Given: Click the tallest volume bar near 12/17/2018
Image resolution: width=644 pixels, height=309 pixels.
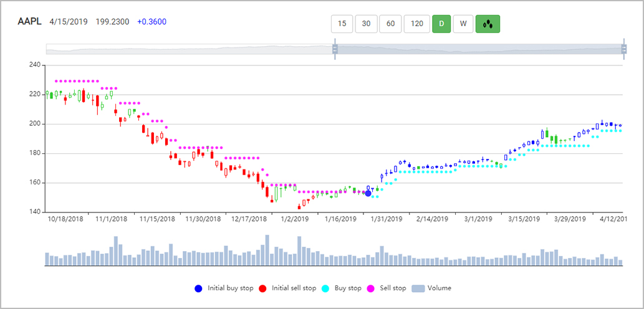Looking at the screenshot, I should coord(267,250).
